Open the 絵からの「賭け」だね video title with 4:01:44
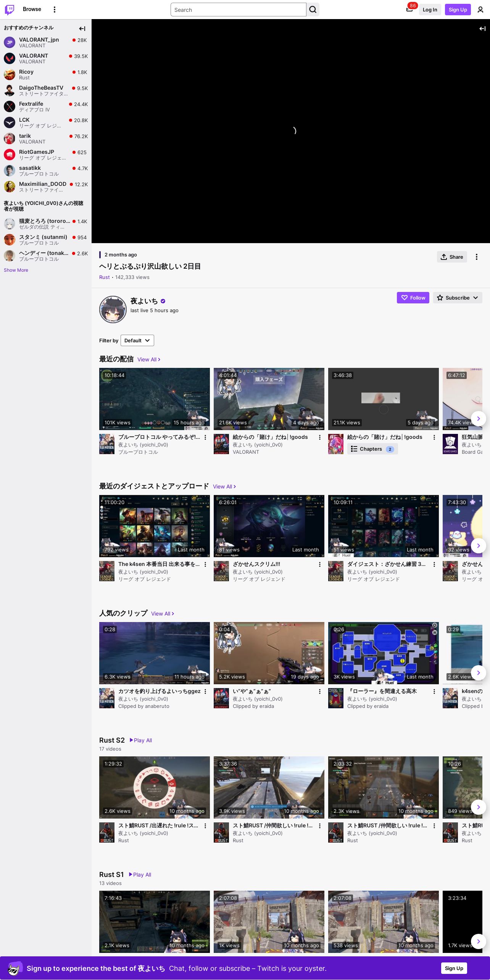Viewport: 490px width, 980px height. pos(270,437)
